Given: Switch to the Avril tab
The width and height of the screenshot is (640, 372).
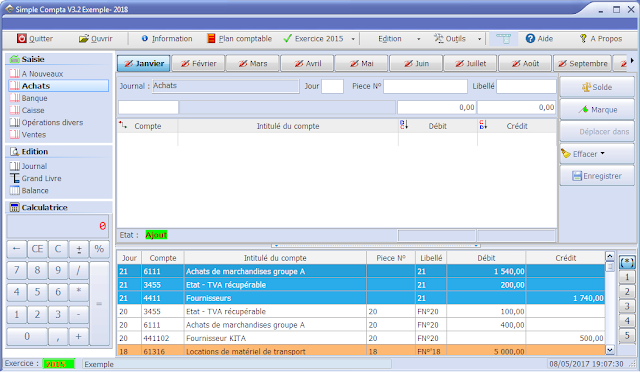Looking at the screenshot, I should 307,63.
